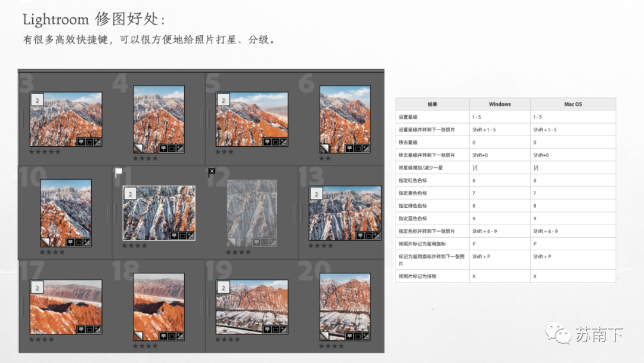
Task: Click the '指定蓝色色标' row label
Action: pos(413,219)
